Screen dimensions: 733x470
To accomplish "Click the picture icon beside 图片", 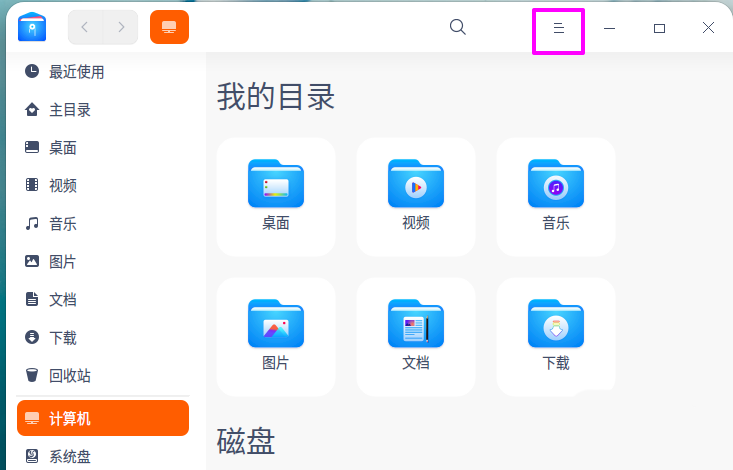I will coord(32,261).
